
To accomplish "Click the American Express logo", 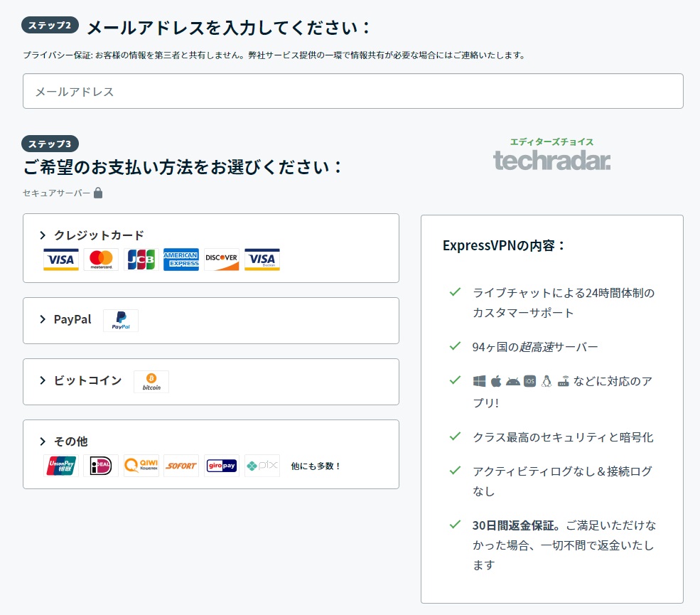I will point(181,260).
